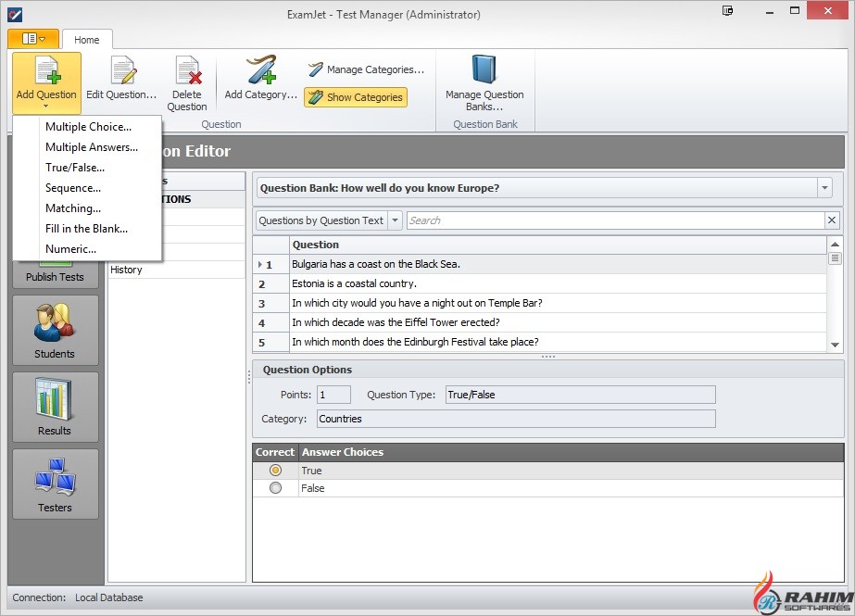
Task: Open the Results panel
Action: (x=55, y=407)
